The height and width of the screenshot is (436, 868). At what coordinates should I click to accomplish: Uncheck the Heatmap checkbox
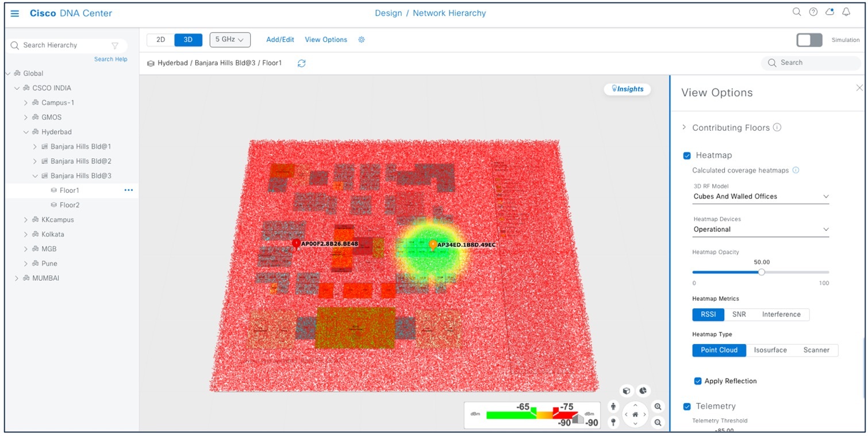tap(687, 155)
